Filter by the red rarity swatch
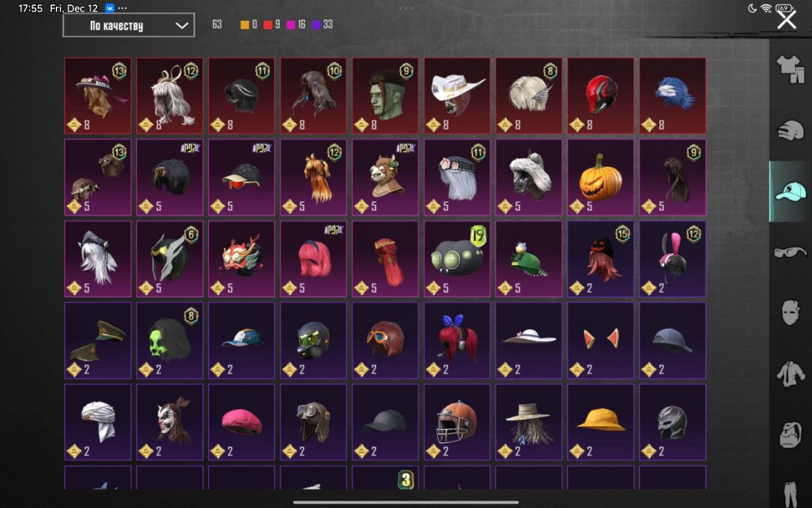The image size is (812, 508). (268, 25)
